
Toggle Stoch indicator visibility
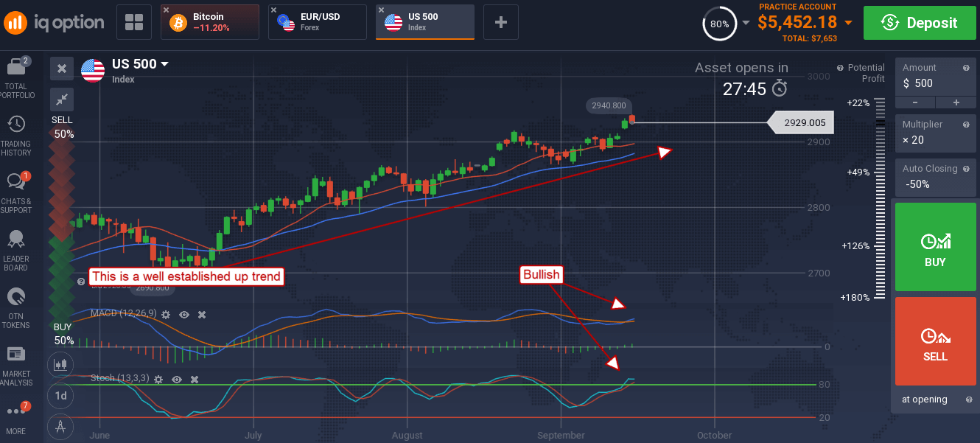177,379
